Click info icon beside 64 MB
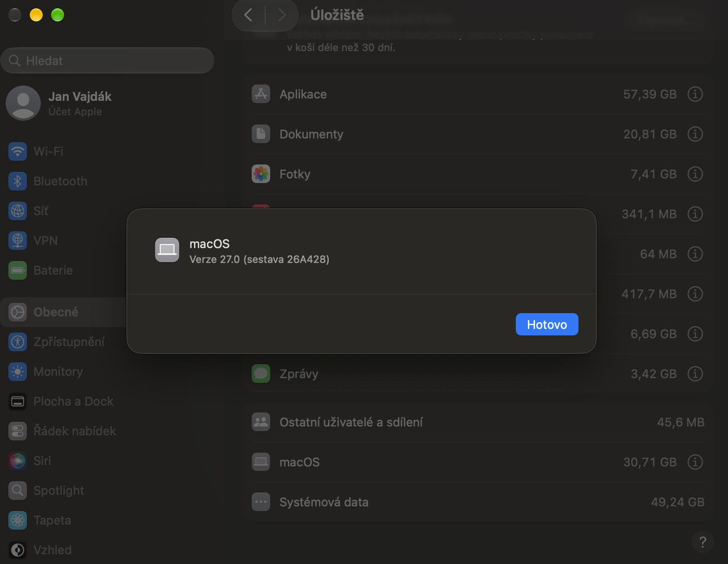728x564 pixels. point(695,254)
